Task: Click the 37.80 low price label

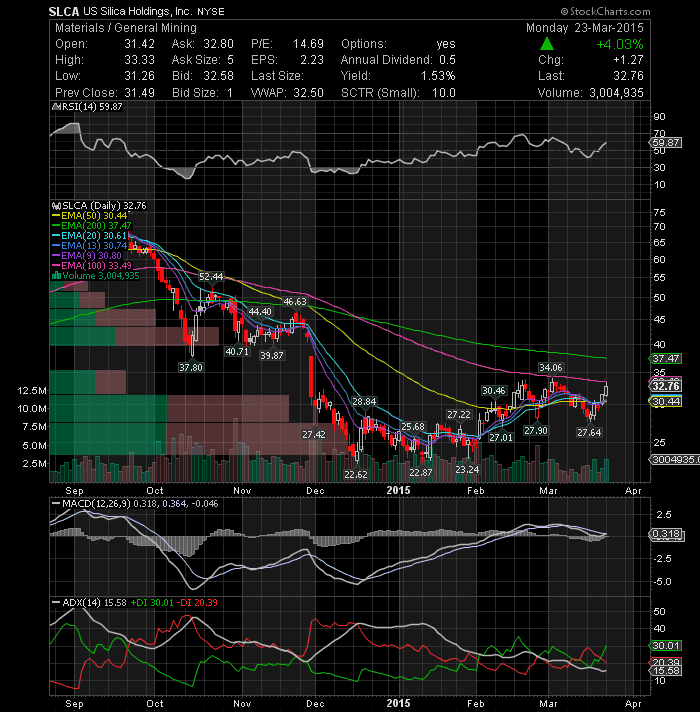Action: pos(191,367)
